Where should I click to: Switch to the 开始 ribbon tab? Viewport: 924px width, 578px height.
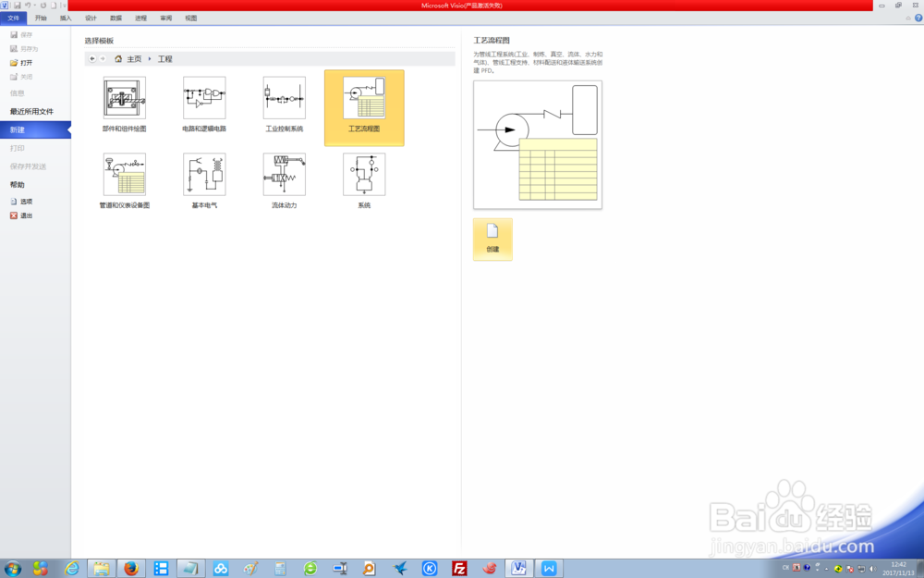coord(41,18)
